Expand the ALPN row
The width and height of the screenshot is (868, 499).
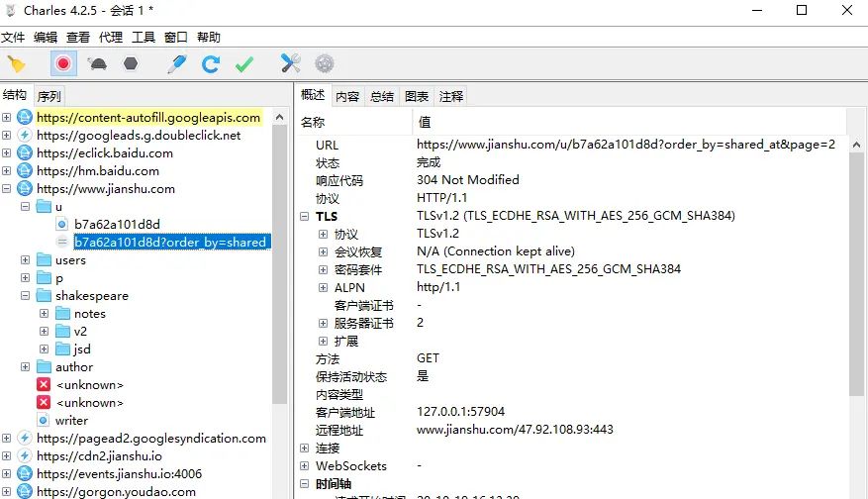pos(324,287)
